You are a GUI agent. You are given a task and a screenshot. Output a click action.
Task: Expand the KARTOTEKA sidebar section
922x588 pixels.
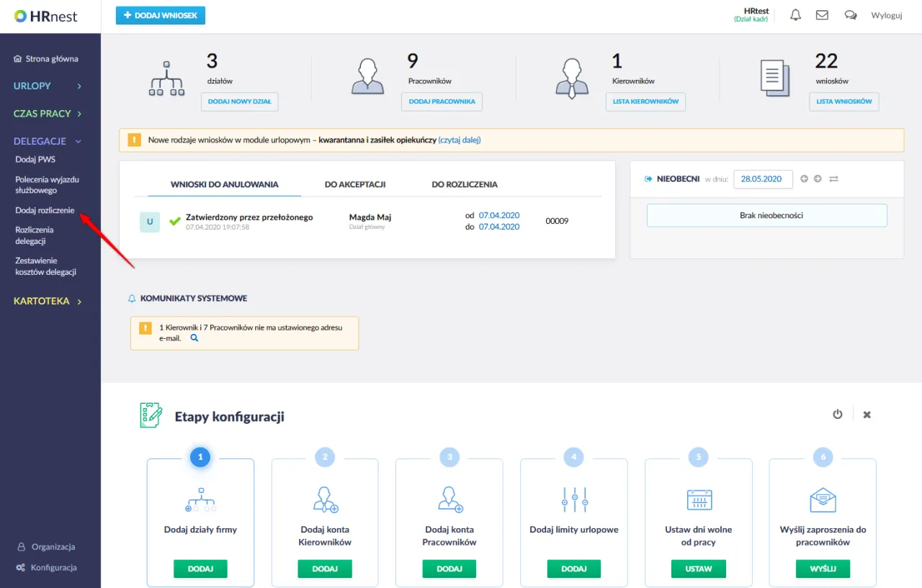48,302
